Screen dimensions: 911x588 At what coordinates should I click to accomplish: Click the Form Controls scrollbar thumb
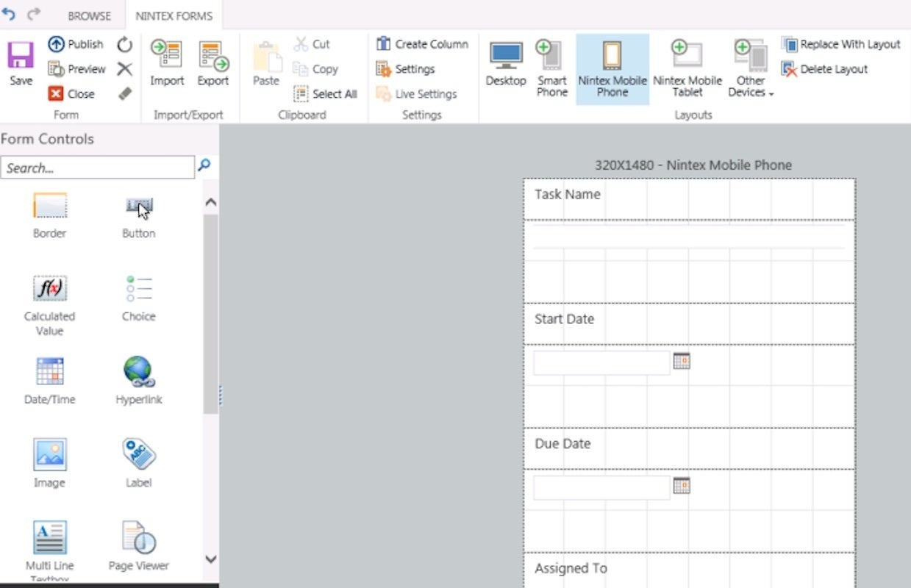[x=210, y=314]
